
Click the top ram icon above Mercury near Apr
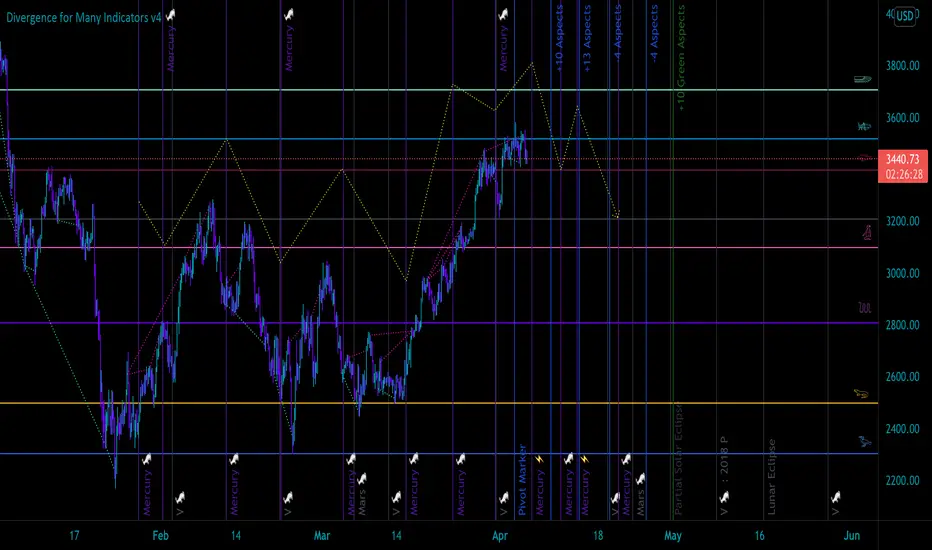(503, 14)
